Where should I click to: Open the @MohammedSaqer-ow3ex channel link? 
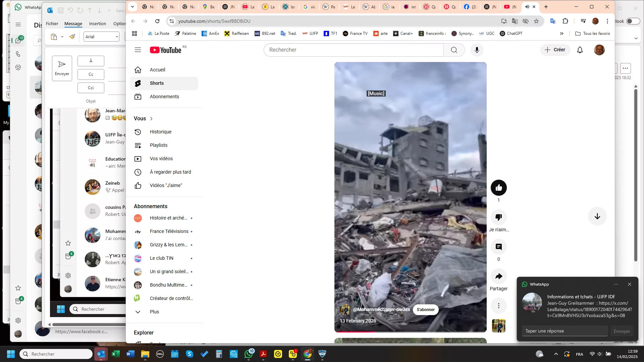(x=381, y=309)
